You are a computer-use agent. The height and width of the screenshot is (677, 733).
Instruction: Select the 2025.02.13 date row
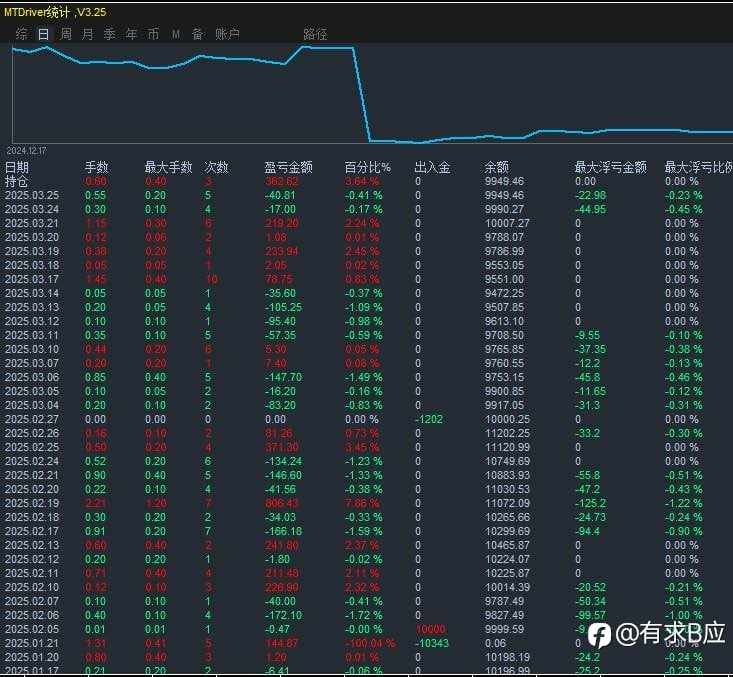pyautogui.click(x=366, y=545)
